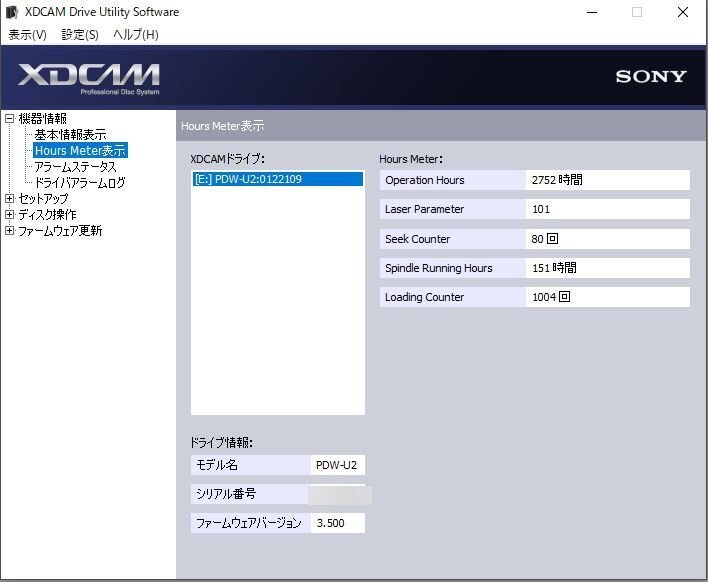
Task: Select アラームステータス in the tree
Action: click(75, 167)
